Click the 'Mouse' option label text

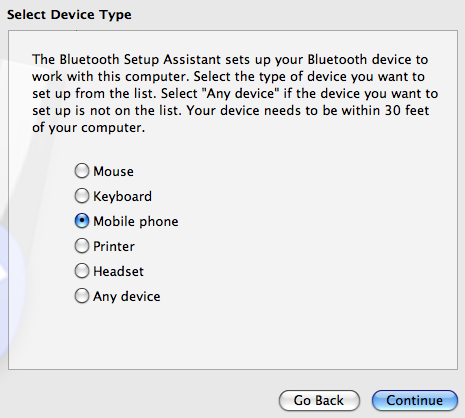point(113,171)
